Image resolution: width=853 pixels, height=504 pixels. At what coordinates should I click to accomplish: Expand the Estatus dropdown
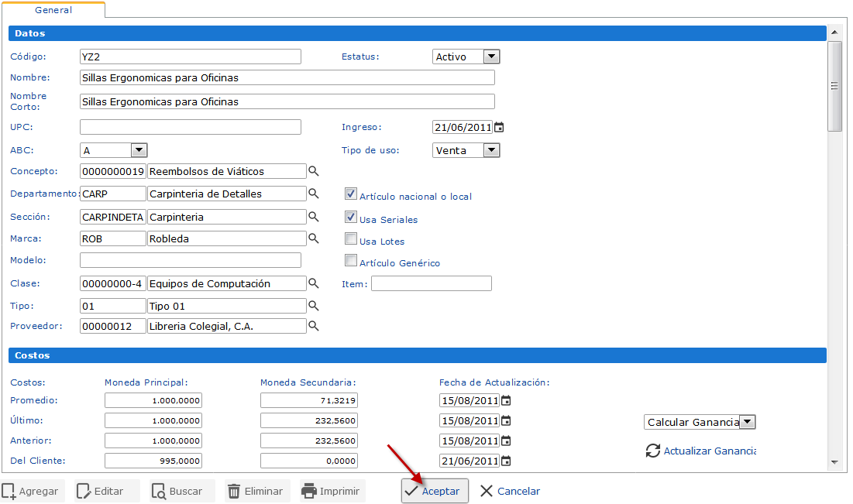(491, 57)
